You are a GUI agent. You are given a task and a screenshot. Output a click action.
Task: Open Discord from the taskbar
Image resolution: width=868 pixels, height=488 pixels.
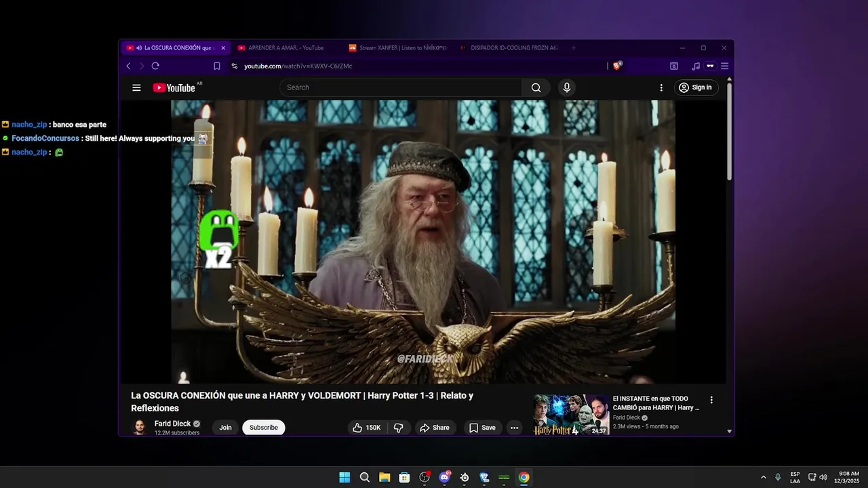pyautogui.click(x=444, y=477)
